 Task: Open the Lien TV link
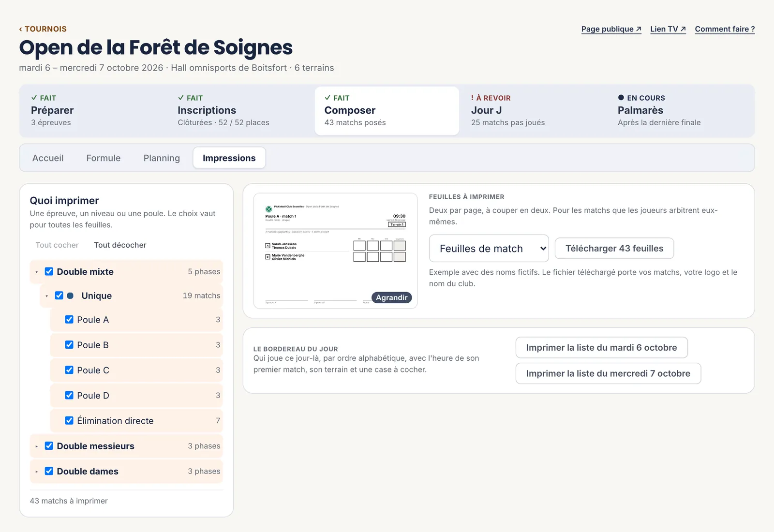[x=668, y=29]
